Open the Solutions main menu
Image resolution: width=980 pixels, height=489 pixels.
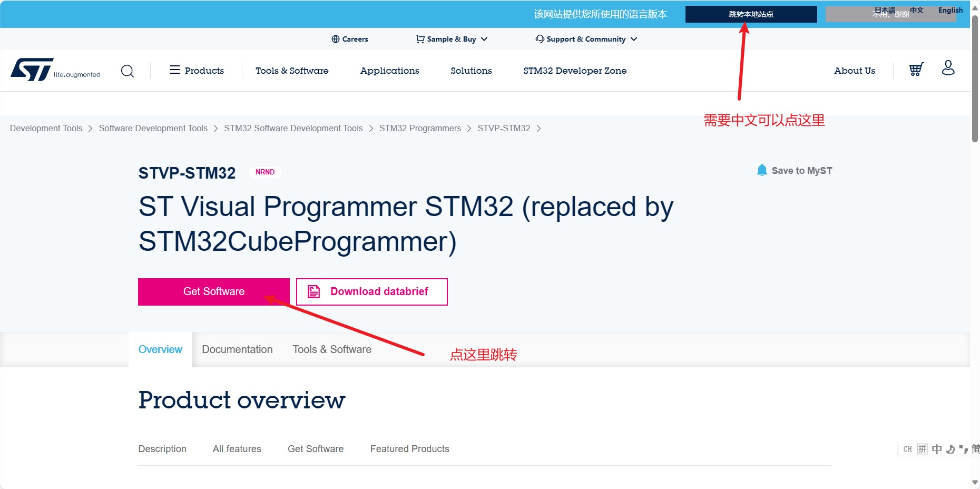pos(471,71)
